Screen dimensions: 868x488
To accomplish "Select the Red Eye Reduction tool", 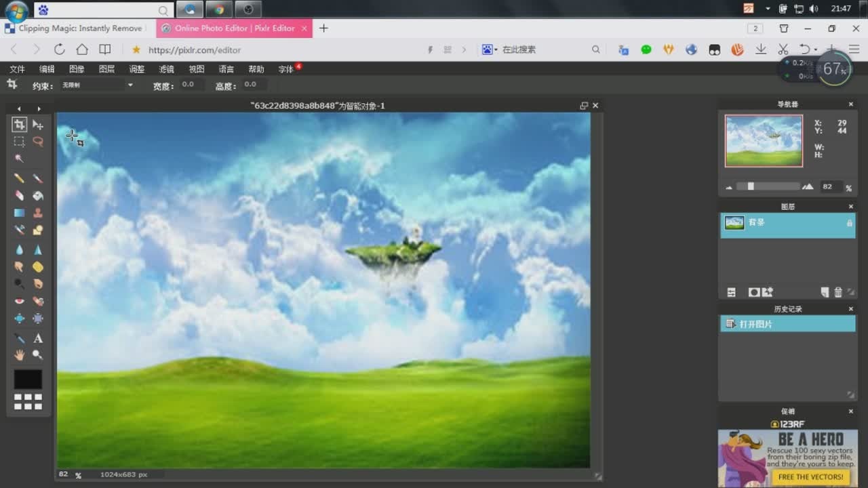I will tap(19, 301).
